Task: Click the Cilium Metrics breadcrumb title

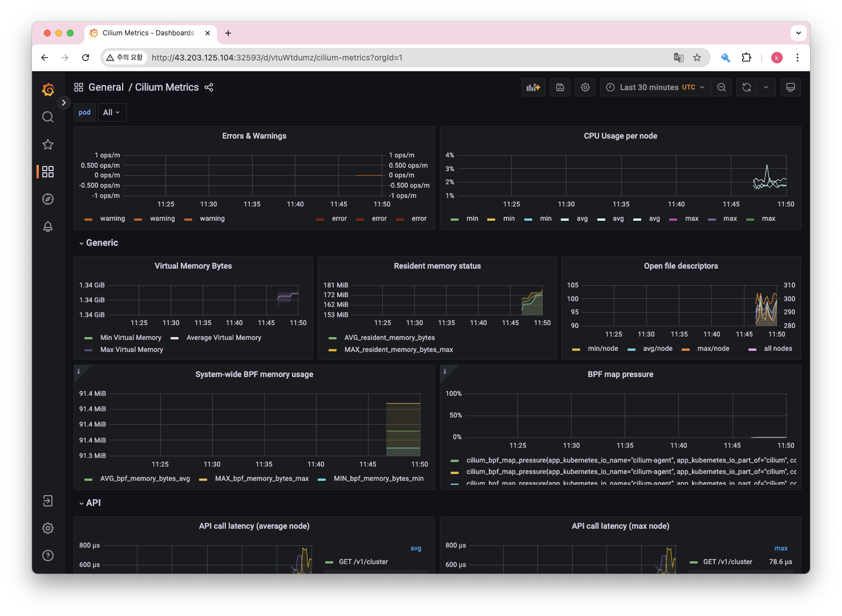Action: 167,87
